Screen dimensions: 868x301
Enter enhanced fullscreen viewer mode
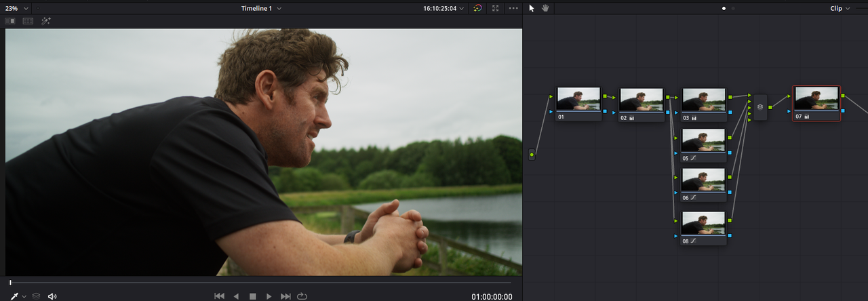point(496,8)
